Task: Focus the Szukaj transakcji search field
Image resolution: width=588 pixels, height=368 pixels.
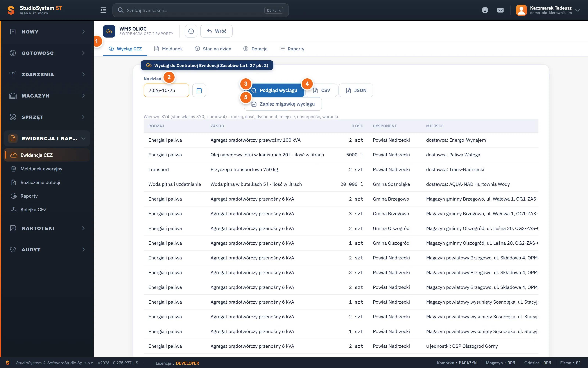Action: point(200,10)
